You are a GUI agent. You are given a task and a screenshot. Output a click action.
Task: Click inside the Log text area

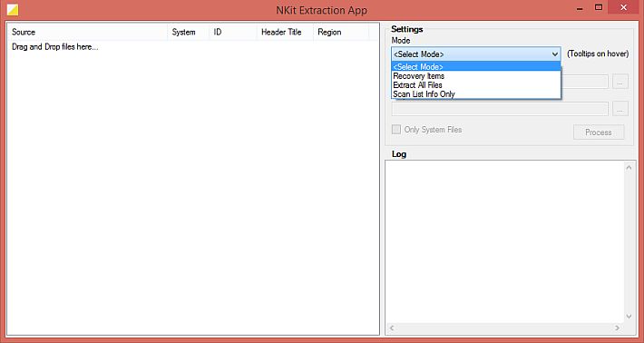tap(504, 241)
